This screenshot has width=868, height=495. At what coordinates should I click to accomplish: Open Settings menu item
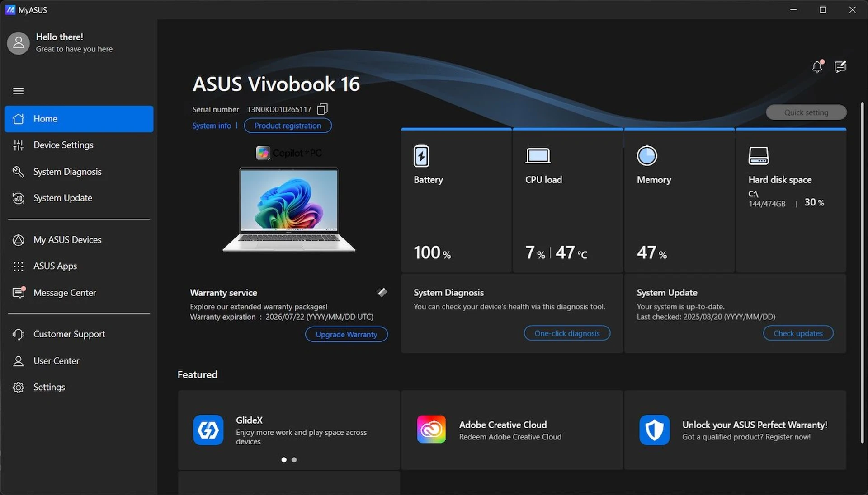[79, 388]
